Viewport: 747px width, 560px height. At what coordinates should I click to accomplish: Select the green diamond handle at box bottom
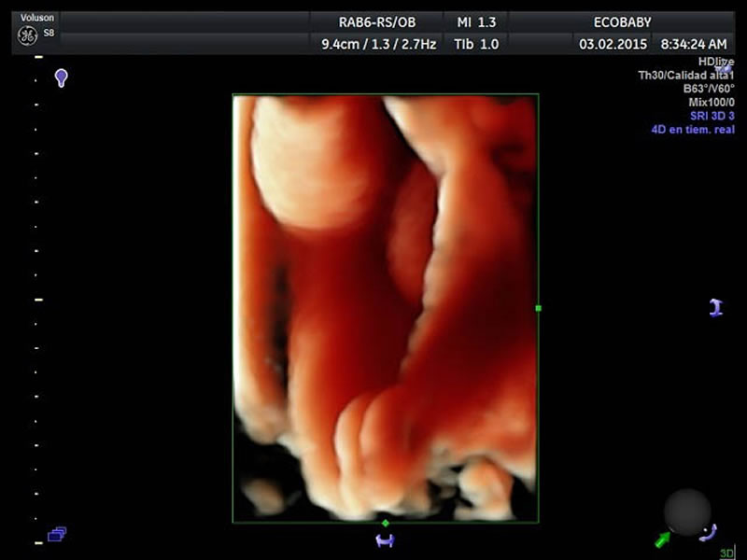point(385,523)
